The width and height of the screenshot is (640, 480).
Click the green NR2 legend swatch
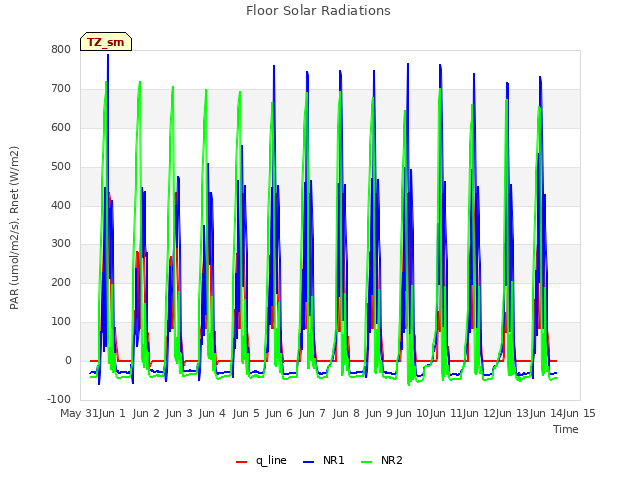367,462
